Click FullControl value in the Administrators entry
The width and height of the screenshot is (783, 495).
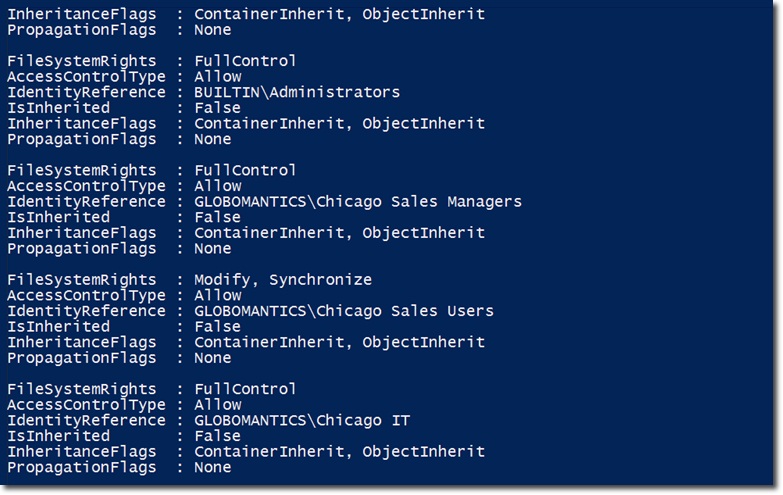[245, 61]
